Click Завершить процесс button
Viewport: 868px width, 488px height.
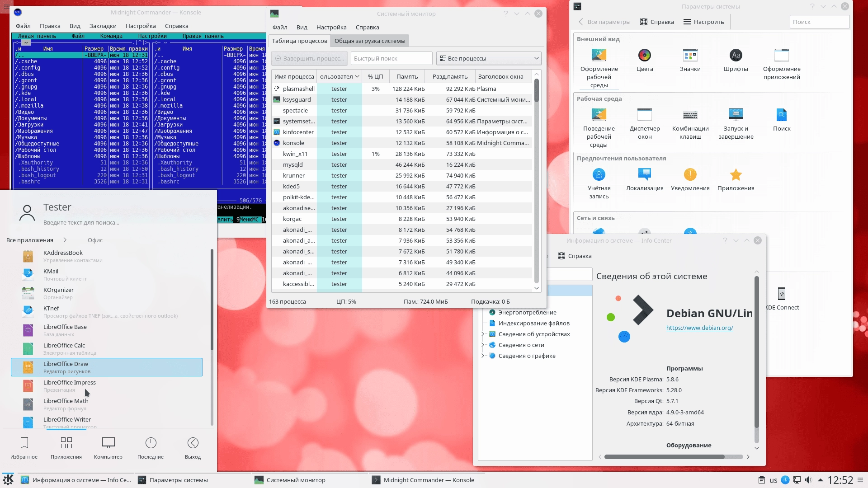click(310, 58)
